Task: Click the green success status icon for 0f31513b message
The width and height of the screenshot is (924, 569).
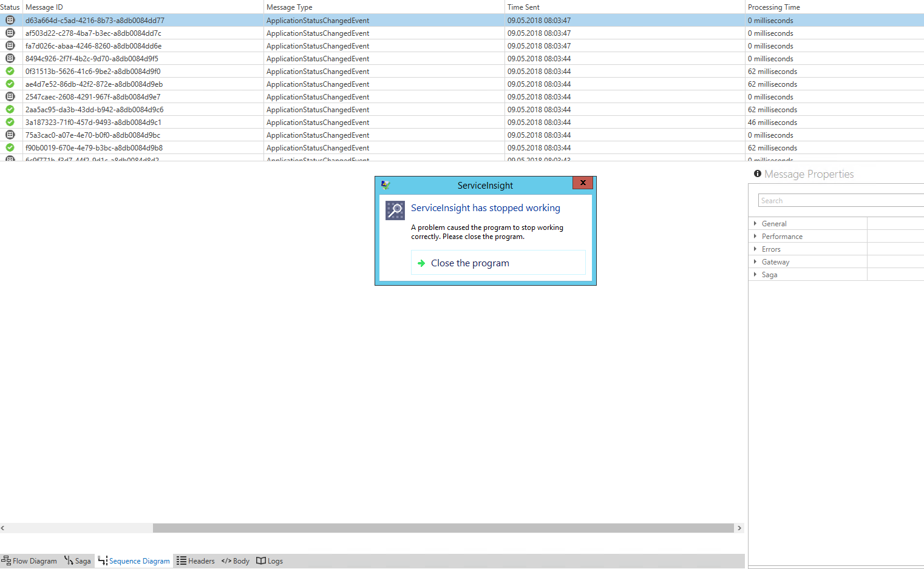Action: 10,71
